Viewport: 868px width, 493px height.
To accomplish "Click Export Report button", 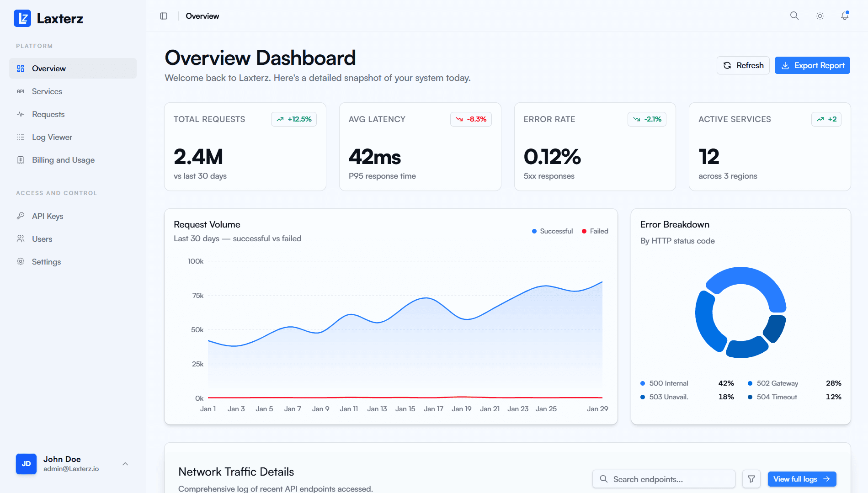I will pos(812,65).
